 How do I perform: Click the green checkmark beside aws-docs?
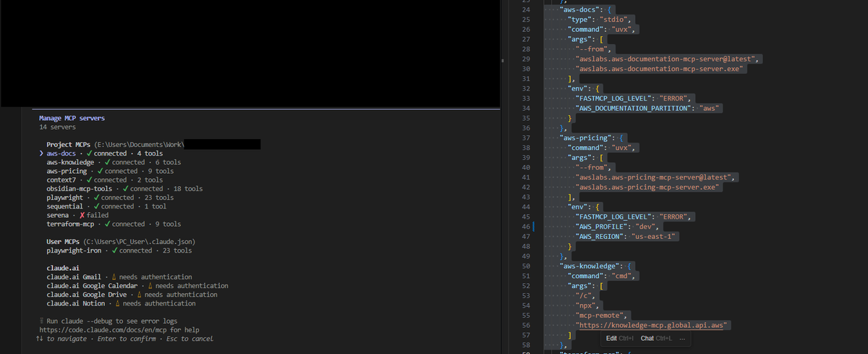88,153
